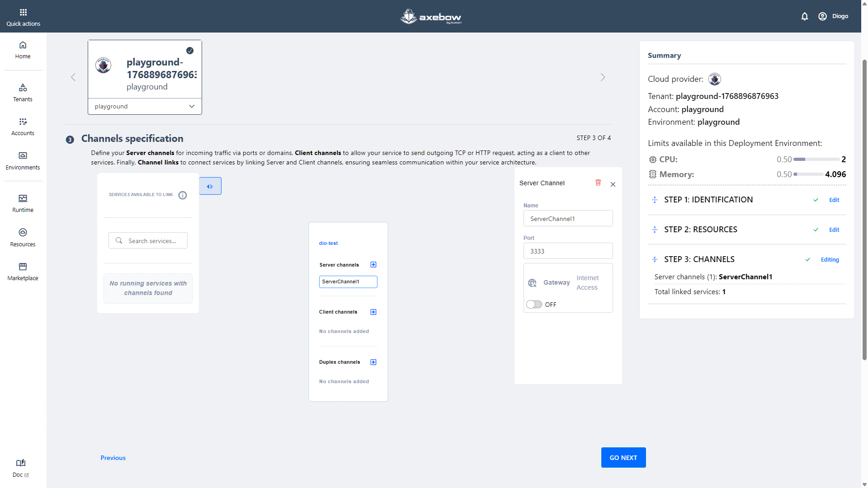Click the GO NEXT button
Screen dimensions: 868x488
pos(623,458)
